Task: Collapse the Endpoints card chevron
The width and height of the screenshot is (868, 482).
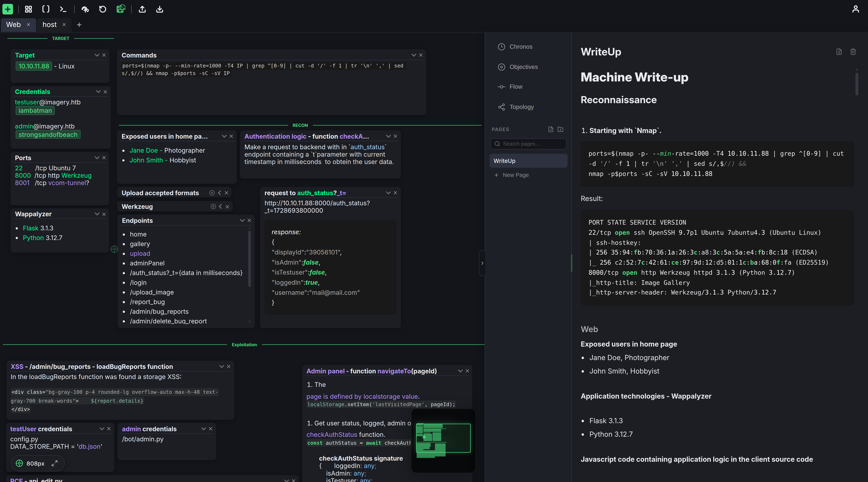Action: point(242,221)
